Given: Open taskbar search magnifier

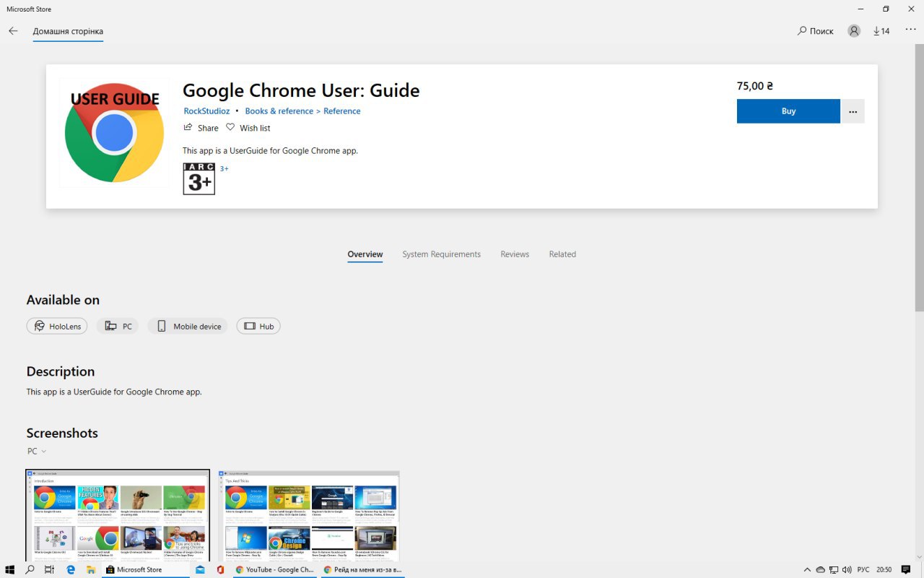Looking at the screenshot, I should coord(30,569).
